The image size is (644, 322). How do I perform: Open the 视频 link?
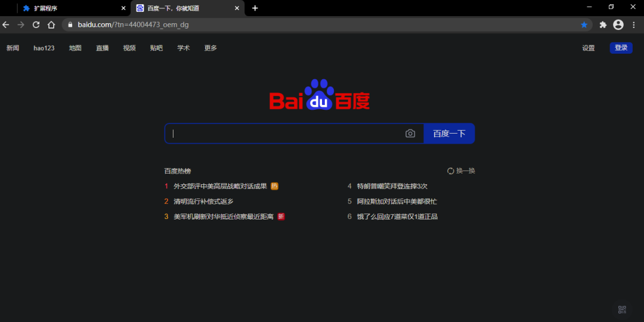(x=129, y=48)
